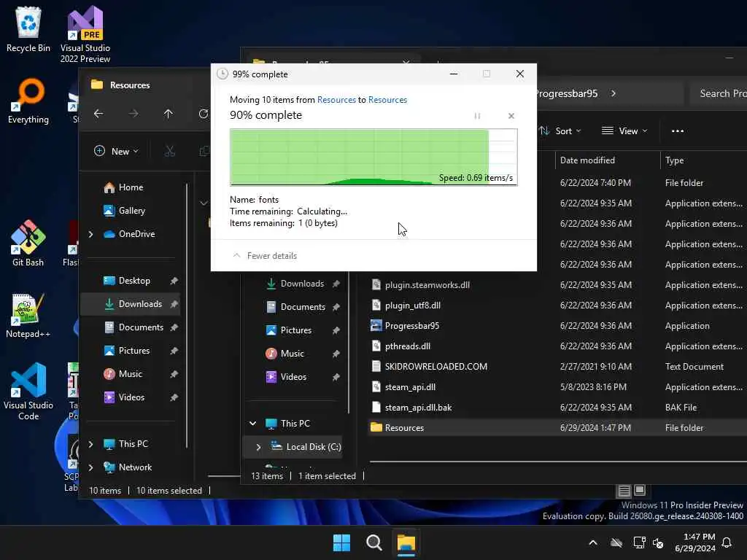Open Git Bash desktop shortcut
Image resolution: width=747 pixels, height=560 pixels.
28,243
